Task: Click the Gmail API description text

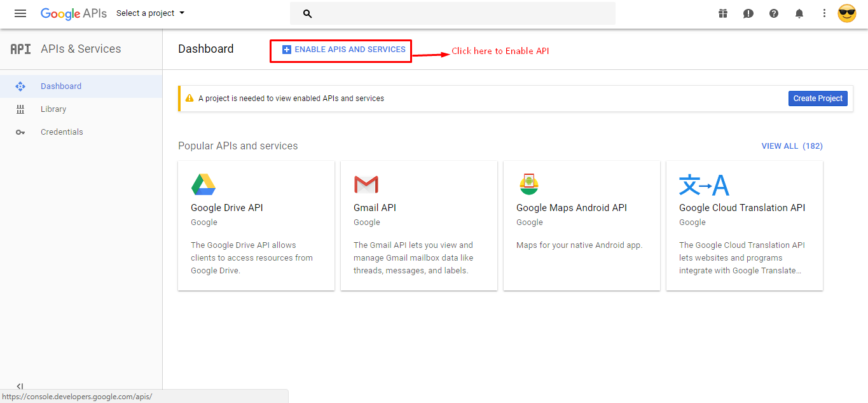Action: pos(413,258)
